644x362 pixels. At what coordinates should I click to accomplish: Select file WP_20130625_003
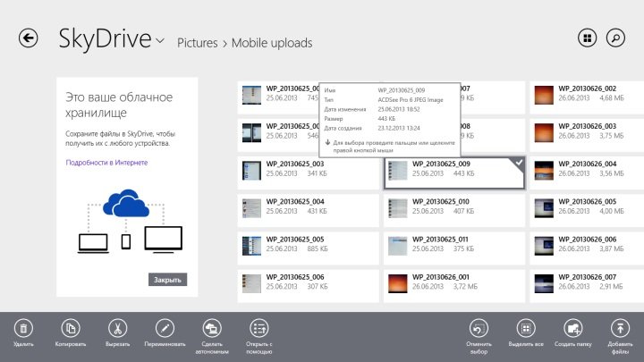point(308,173)
